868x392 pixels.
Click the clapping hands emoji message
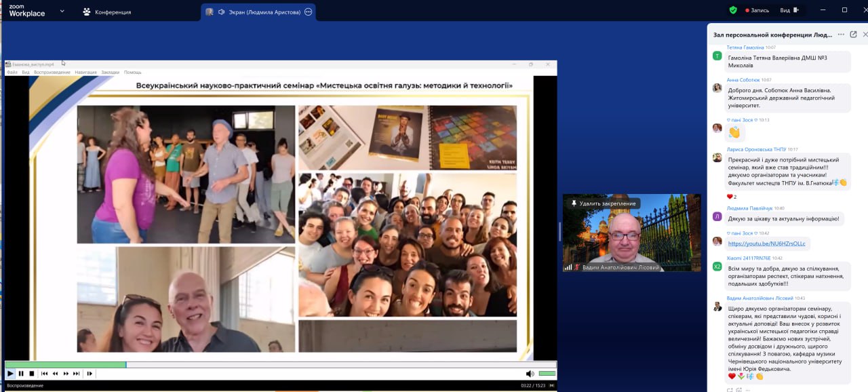pyautogui.click(x=734, y=132)
